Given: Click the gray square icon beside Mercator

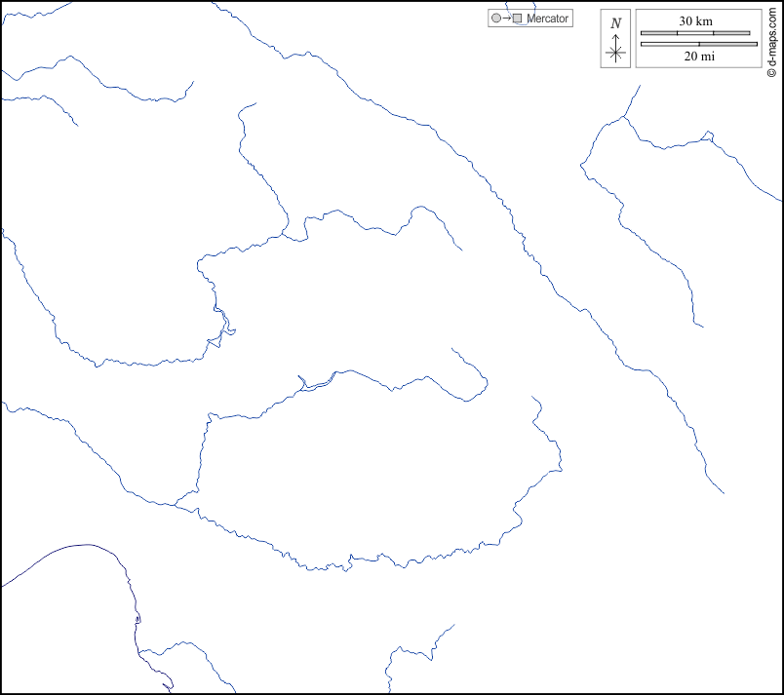Looking at the screenshot, I should (518, 19).
